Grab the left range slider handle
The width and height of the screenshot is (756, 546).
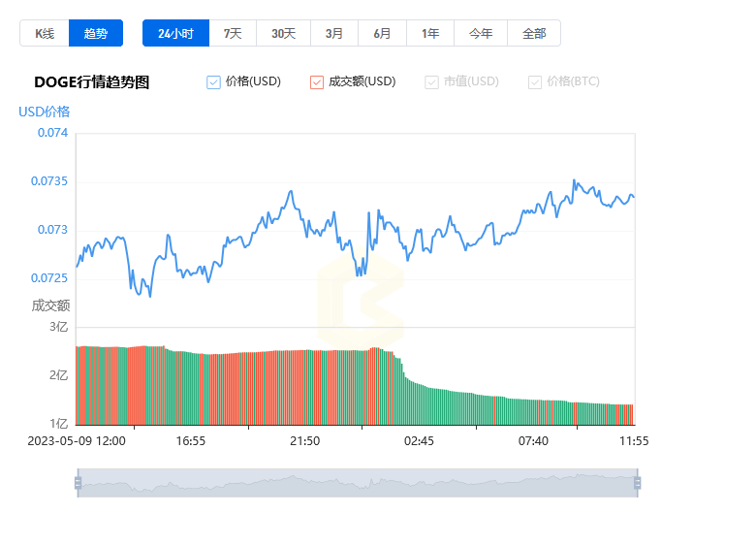79,483
